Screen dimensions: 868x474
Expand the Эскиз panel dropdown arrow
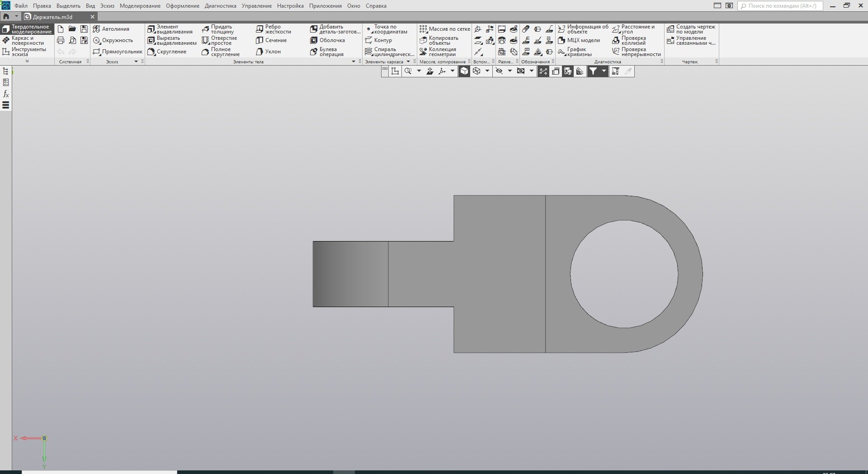(136, 62)
